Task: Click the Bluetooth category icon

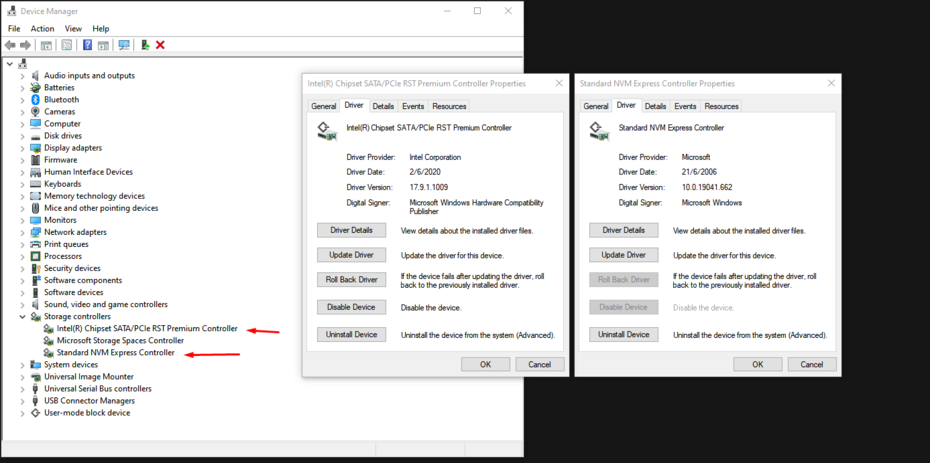Action: pos(35,100)
